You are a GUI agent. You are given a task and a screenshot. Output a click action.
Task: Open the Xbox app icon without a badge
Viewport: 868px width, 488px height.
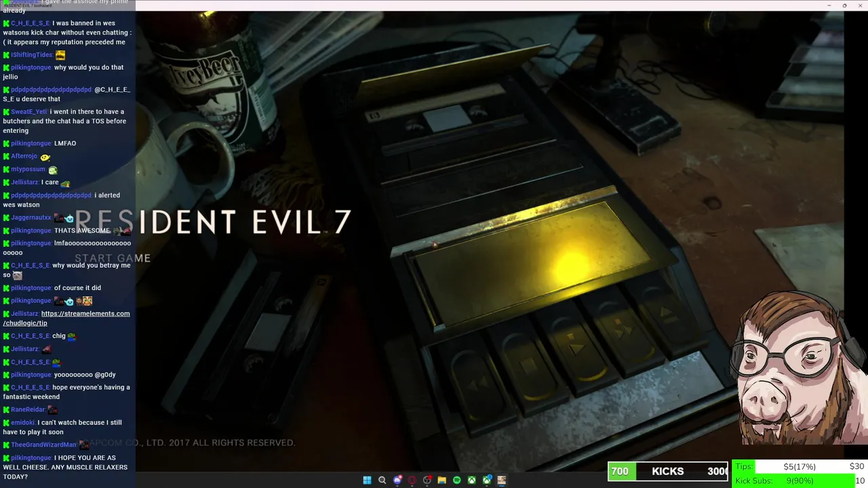(472, 480)
